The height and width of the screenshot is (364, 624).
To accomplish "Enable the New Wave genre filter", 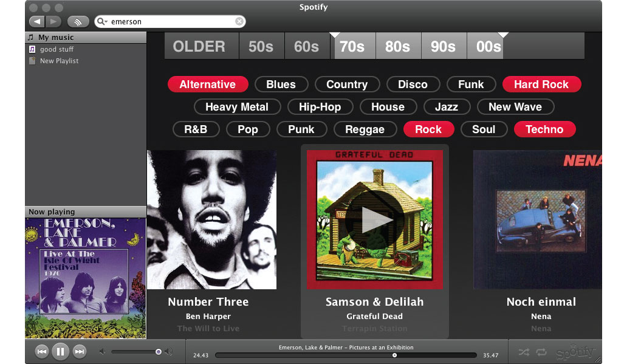I will pos(515,106).
